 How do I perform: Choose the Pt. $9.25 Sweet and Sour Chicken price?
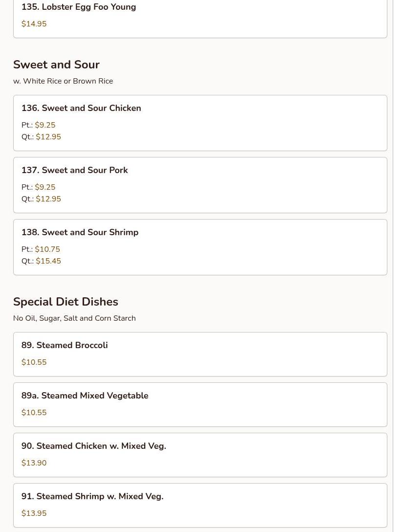coord(45,125)
